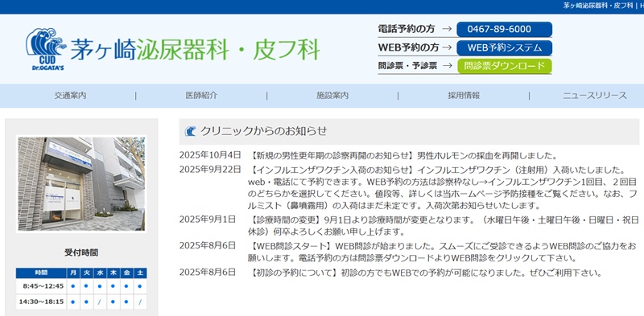Click the 受付時間 heading
Viewport: 644px width, 316px height.
81,252
